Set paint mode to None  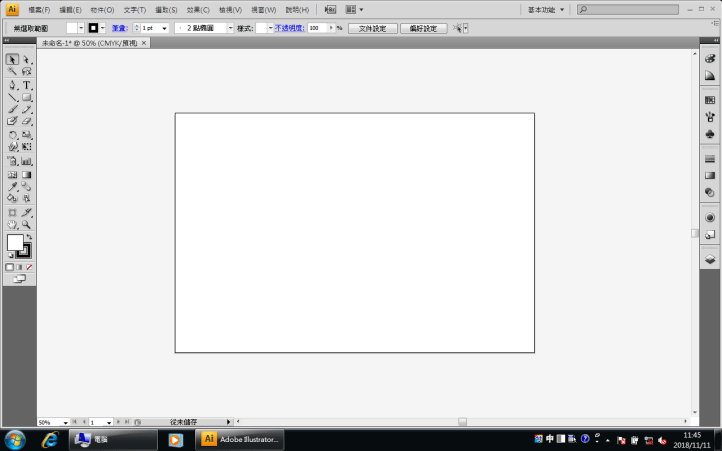pyautogui.click(x=30, y=267)
